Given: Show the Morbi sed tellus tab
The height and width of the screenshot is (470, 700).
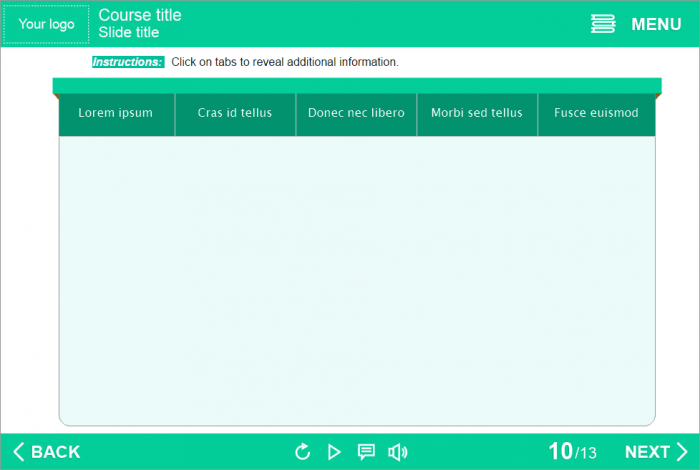Looking at the screenshot, I should [x=477, y=113].
